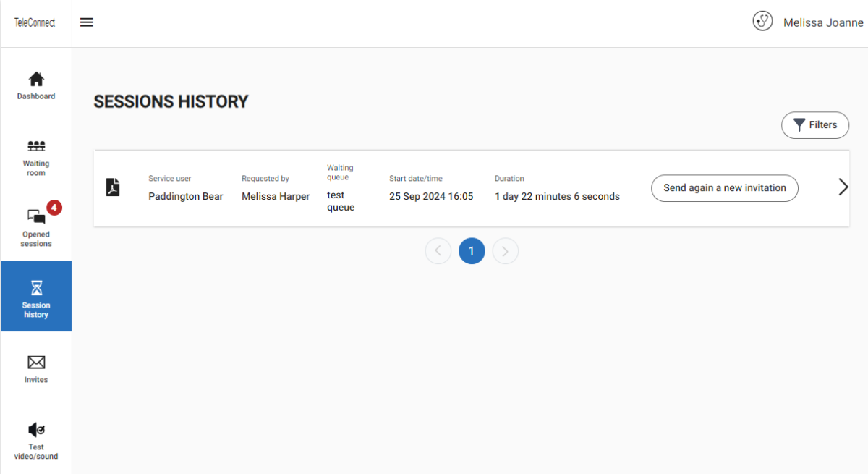Open the Waiting room section
The image size is (868, 474).
tap(36, 158)
